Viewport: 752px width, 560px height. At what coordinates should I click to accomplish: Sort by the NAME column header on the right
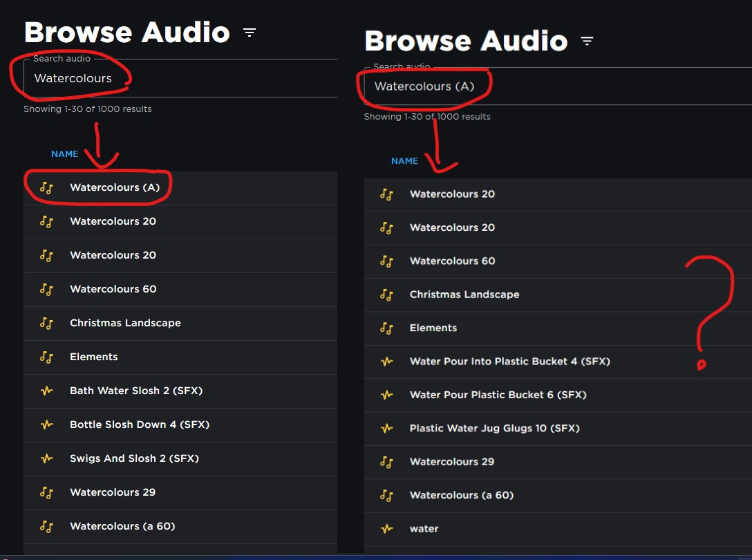click(405, 160)
